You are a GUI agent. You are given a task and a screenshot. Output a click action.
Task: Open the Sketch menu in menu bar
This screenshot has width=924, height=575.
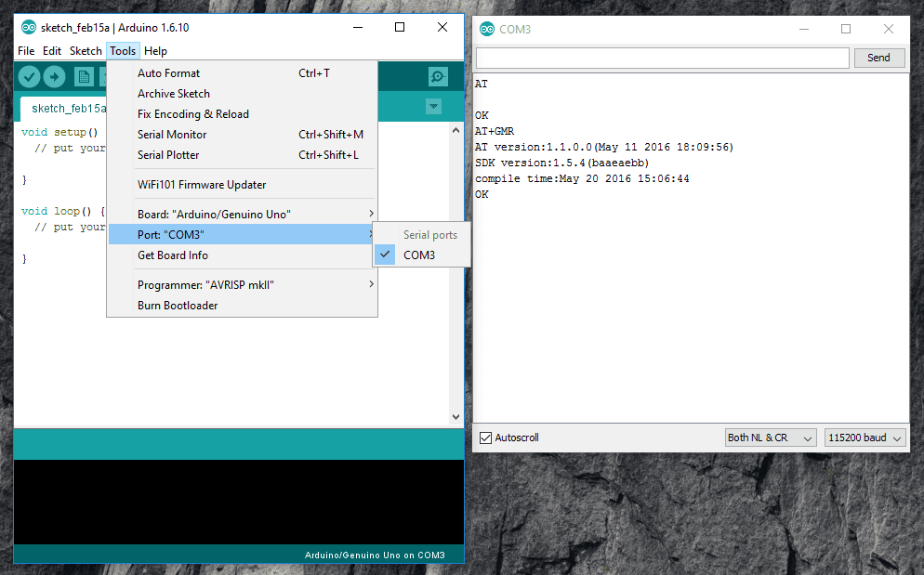point(86,51)
